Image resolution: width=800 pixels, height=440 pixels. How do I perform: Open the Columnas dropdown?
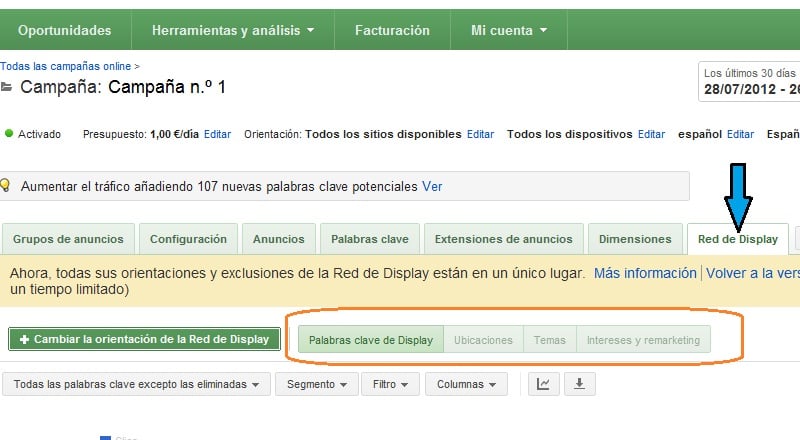[x=466, y=384]
